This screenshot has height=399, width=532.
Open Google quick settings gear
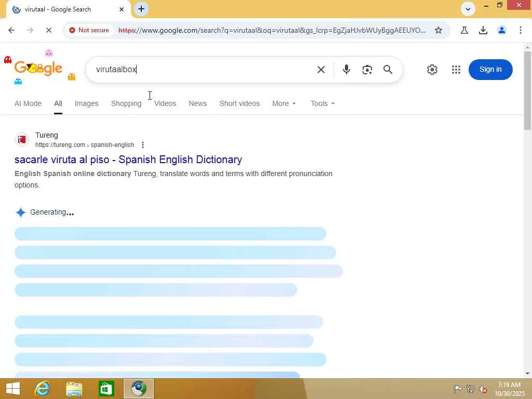click(432, 70)
